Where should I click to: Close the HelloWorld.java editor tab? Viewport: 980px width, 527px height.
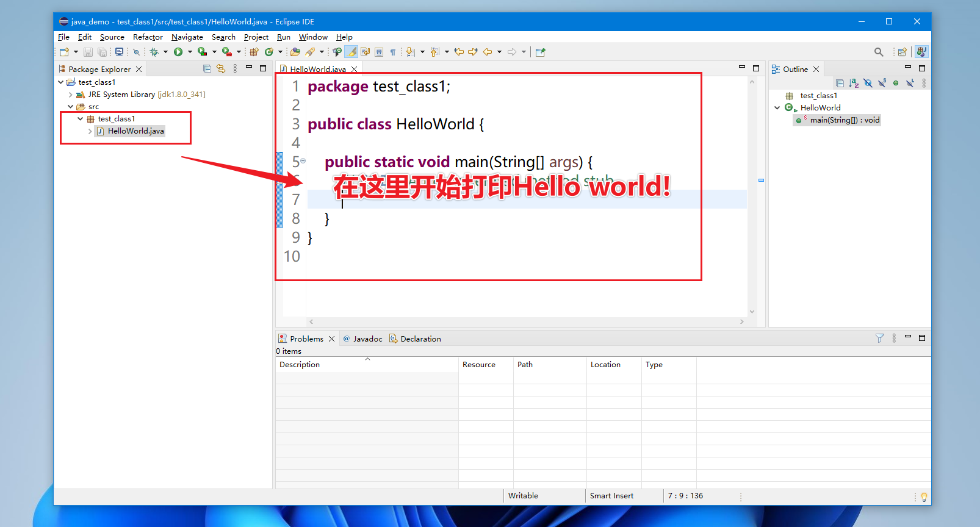[x=355, y=70]
